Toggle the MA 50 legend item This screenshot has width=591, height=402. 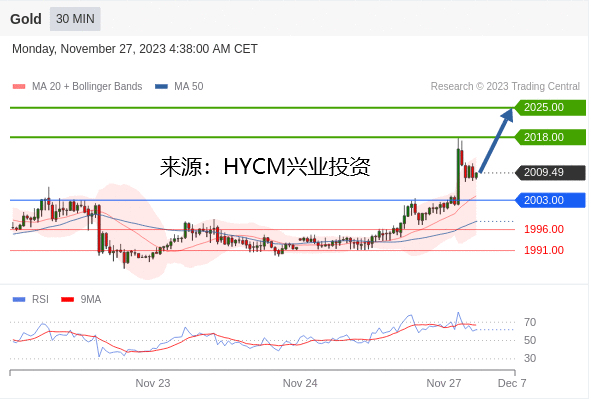point(179,86)
